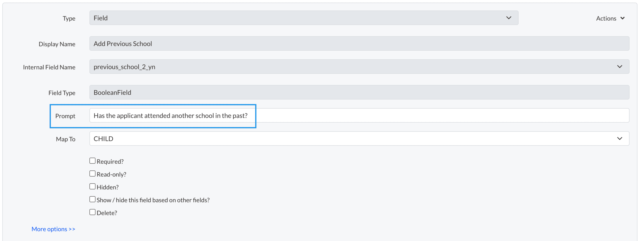Toggle the Read-only? checkbox
The height and width of the screenshot is (241, 644).
[x=92, y=174]
